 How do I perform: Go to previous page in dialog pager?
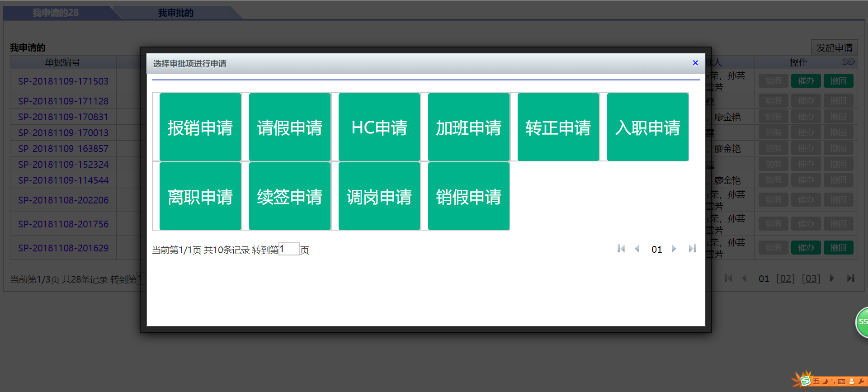pyautogui.click(x=637, y=249)
